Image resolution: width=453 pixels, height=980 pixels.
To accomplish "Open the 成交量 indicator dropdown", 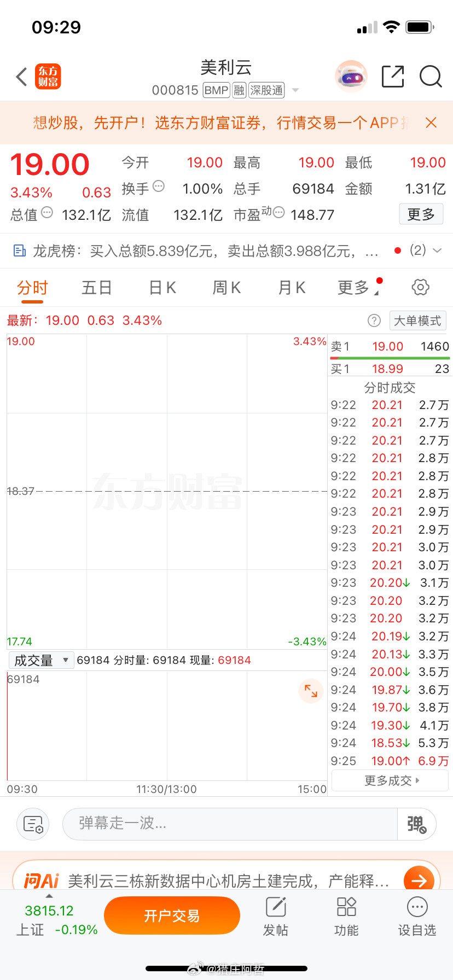I will pos(41,660).
